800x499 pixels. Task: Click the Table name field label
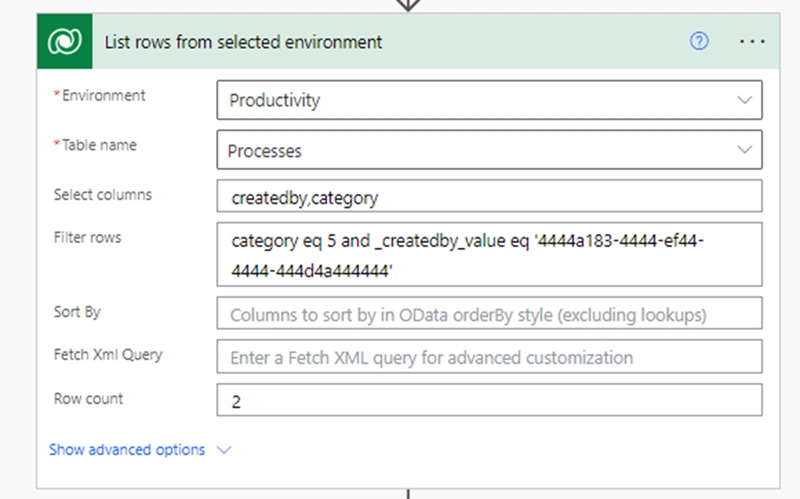click(x=99, y=145)
